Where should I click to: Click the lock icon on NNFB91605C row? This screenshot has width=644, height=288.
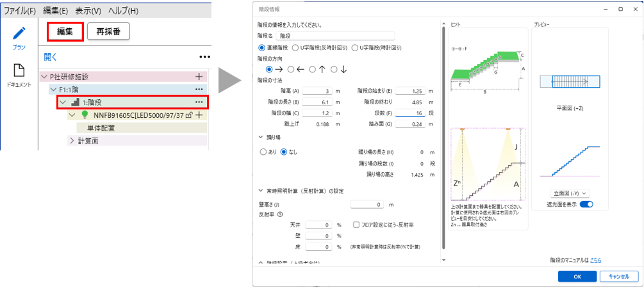click(189, 115)
